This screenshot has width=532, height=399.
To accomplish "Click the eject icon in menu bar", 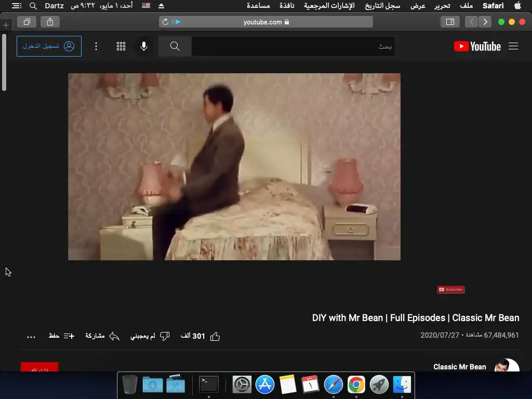I will coord(162,6).
